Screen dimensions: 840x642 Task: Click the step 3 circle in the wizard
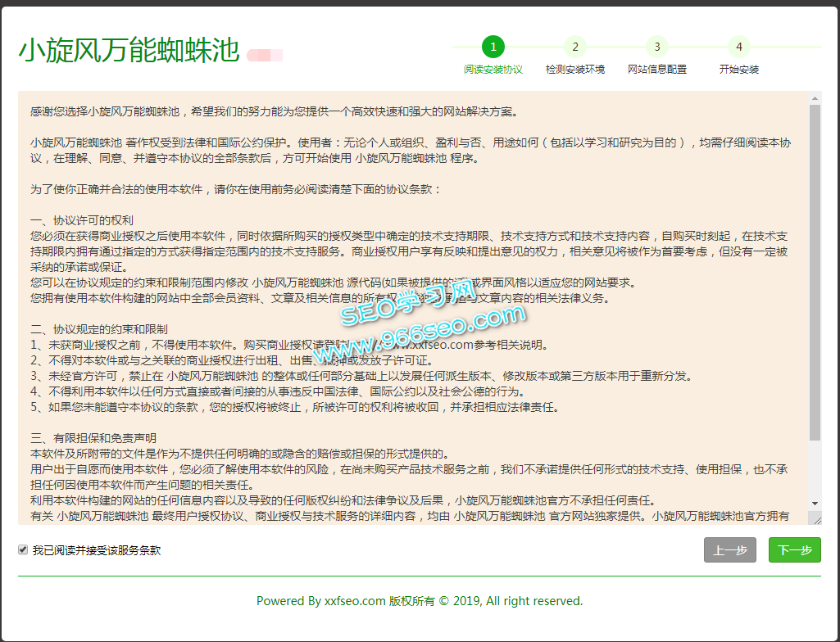(656, 47)
